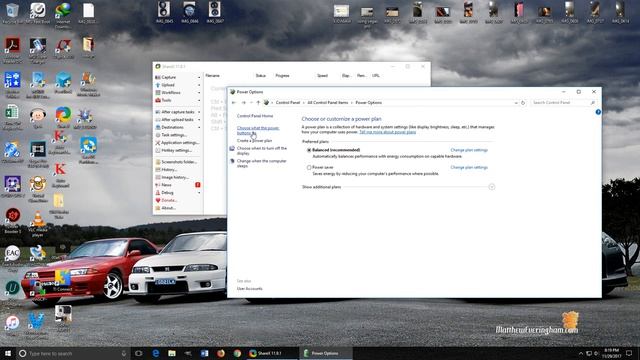Open Create a power plan link
Image resolution: width=640 pixels, height=360 pixels.
click(254, 140)
